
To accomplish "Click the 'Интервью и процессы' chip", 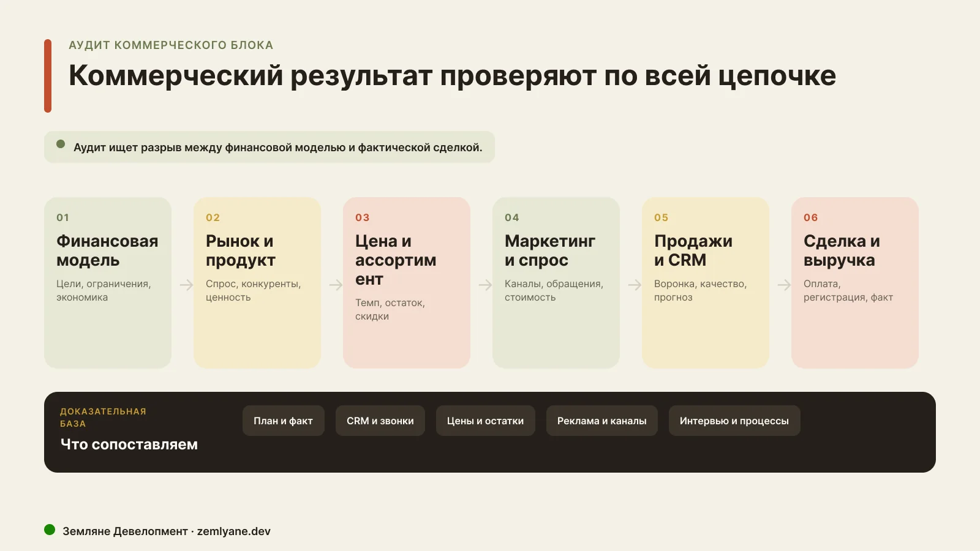I will [734, 421].
